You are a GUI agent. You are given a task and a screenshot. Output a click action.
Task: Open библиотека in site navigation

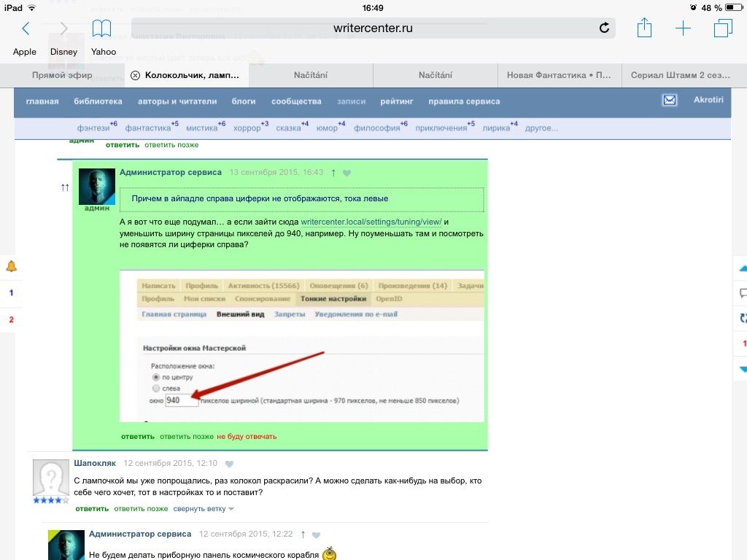98,101
